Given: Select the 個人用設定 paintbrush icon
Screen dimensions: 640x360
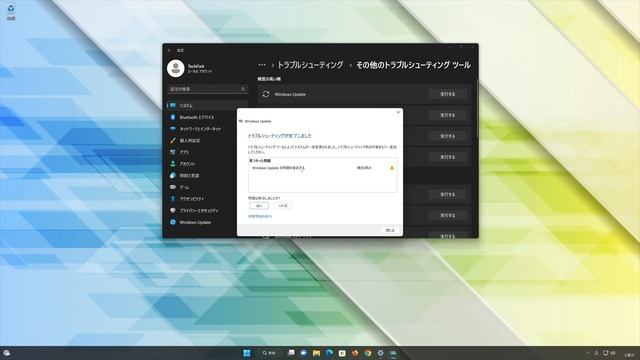Looking at the screenshot, I should tap(173, 140).
